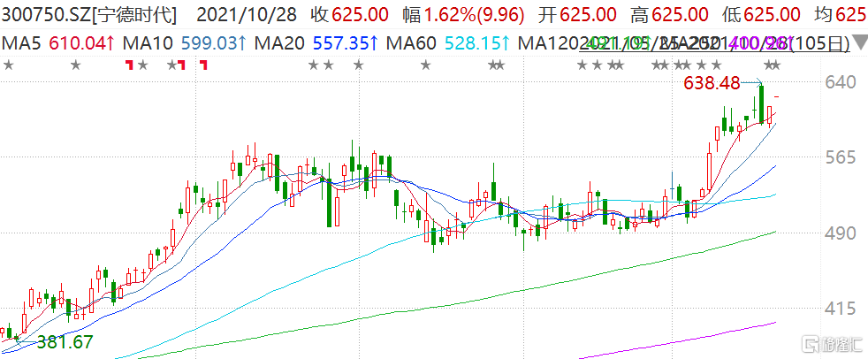Screen dimensions: 868x359
Task: Click the underlined date range link (105日)
Action: (x=714, y=42)
